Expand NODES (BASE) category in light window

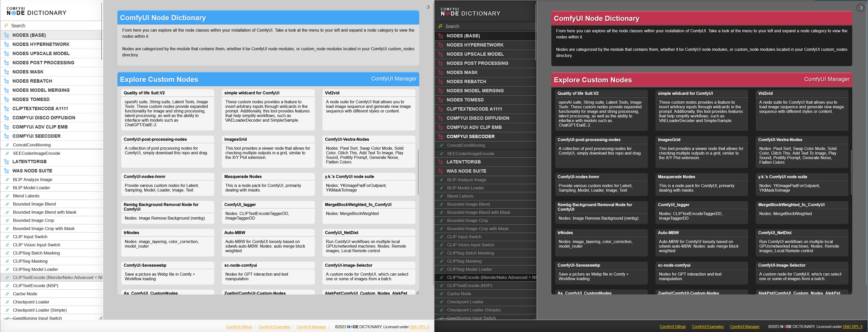click(x=51, y=35)
